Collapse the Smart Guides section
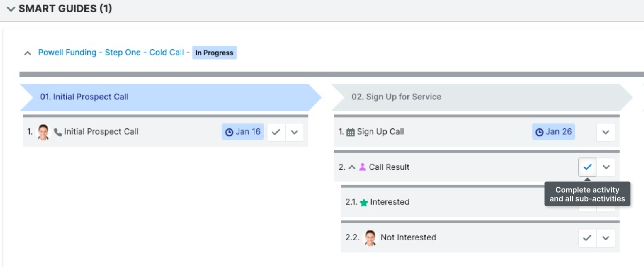Viewport: 644px width, 267px height. [11, 9]
